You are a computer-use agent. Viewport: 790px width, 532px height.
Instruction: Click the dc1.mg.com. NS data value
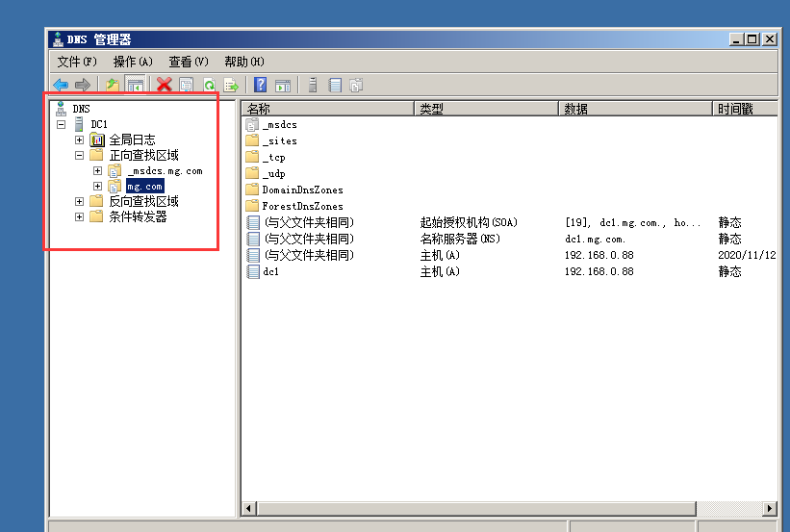tap(595, 239)
